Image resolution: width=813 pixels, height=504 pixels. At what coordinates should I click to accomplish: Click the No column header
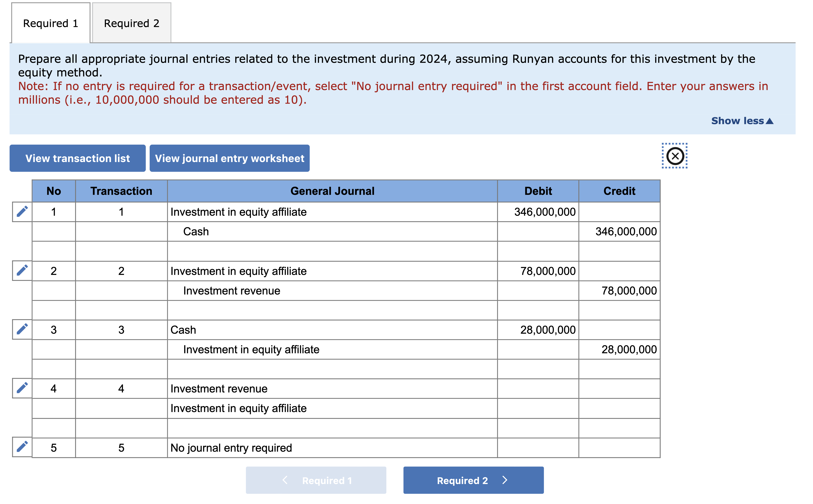54,191
